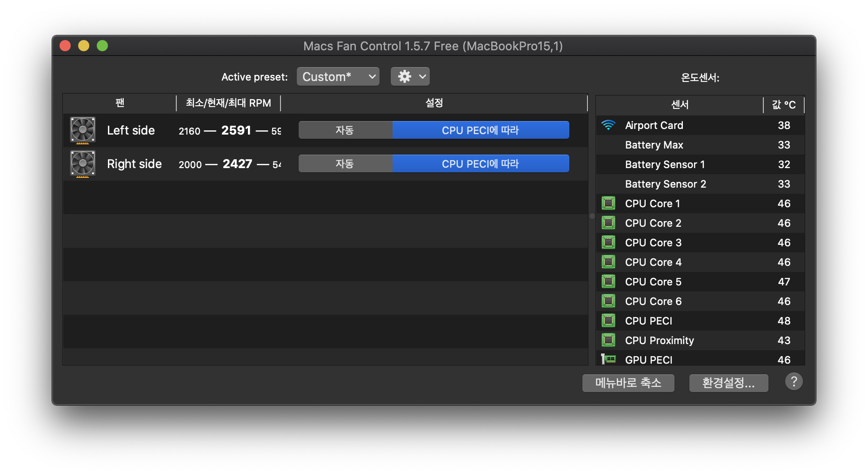This screenshot has height=474, width=868.
Task: Click the 팬 column header
Action: (x=120, y=103)
